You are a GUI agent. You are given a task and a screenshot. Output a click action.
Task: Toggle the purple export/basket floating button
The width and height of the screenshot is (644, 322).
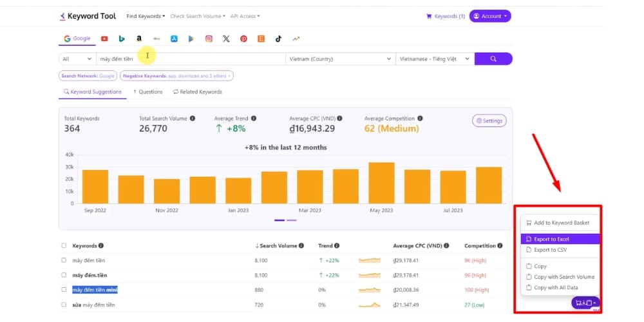coord(585,303)
